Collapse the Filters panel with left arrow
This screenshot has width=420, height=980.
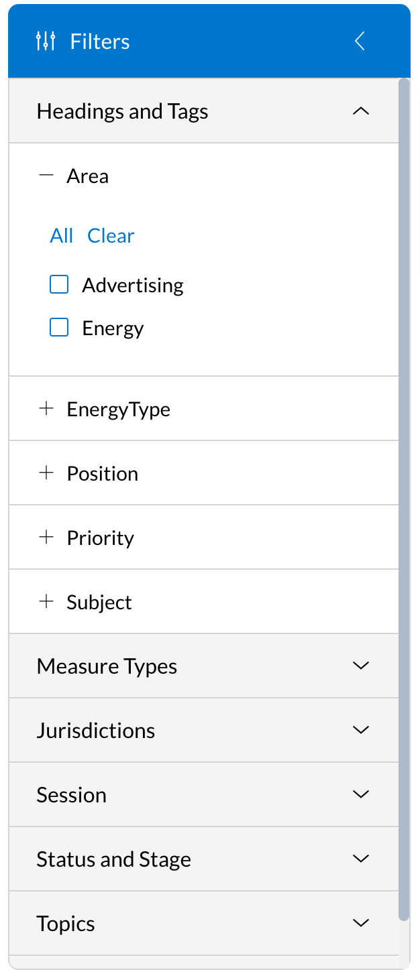pyautogui.click(x=360, y=42)
